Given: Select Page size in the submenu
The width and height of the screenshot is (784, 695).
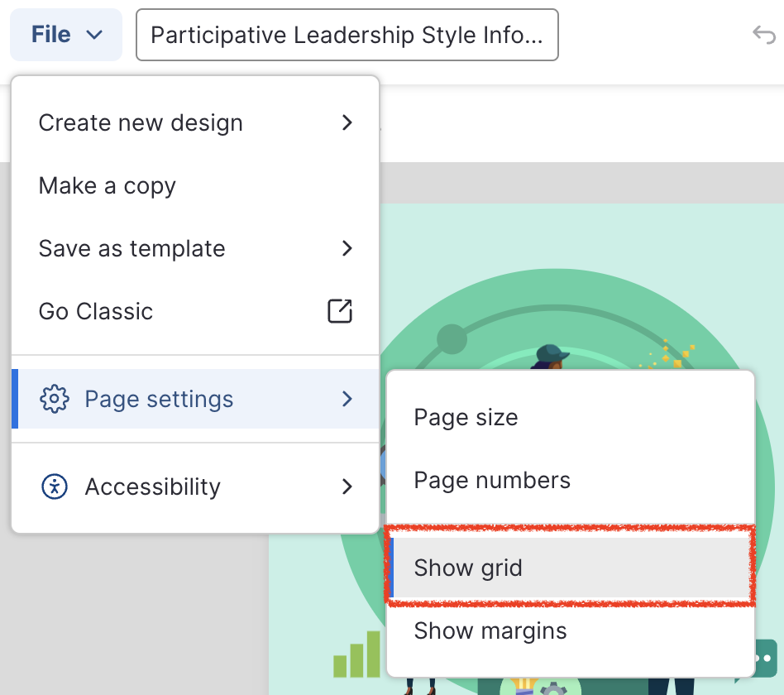Looking at the screenshot, I should pos(466,418).
